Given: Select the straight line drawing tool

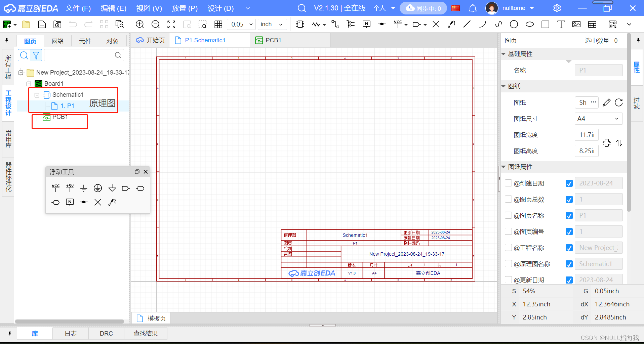Looking at the screenshot, I should [467, 24].
